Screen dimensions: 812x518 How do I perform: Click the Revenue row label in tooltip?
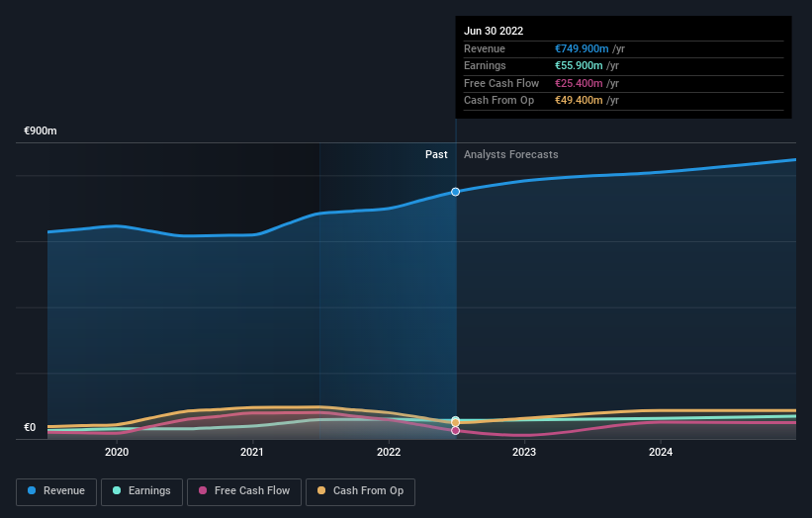click(x=485, y=48)
